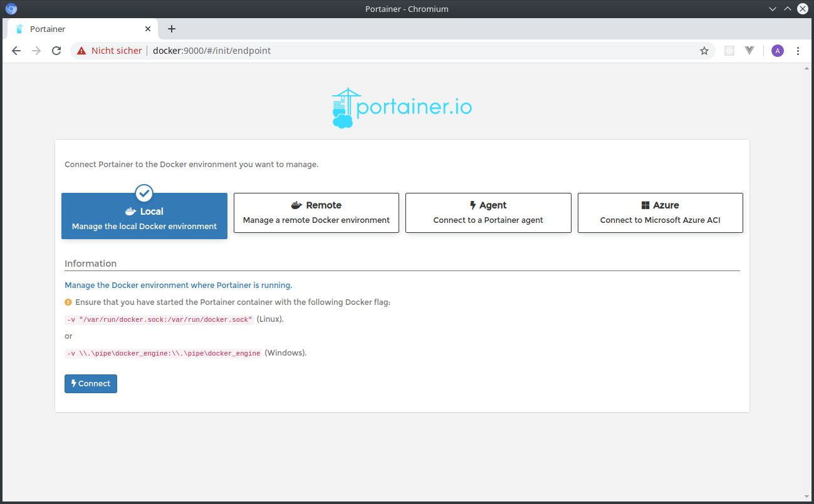The width and height of the screenshot is (814, 504).
Task: Select the Local Docker environment option
Action: pos(144,216)
